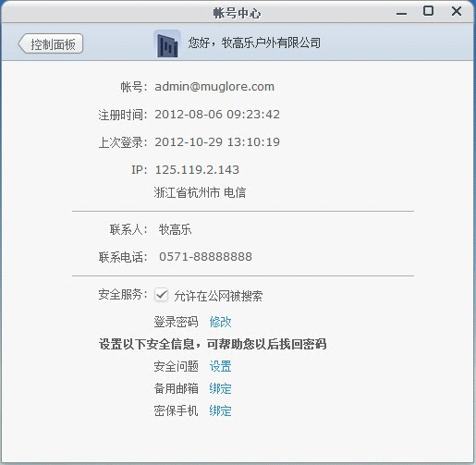Go back to 控制面板
The height and width of the screenshot is (465, 476).
coord(51,44)
